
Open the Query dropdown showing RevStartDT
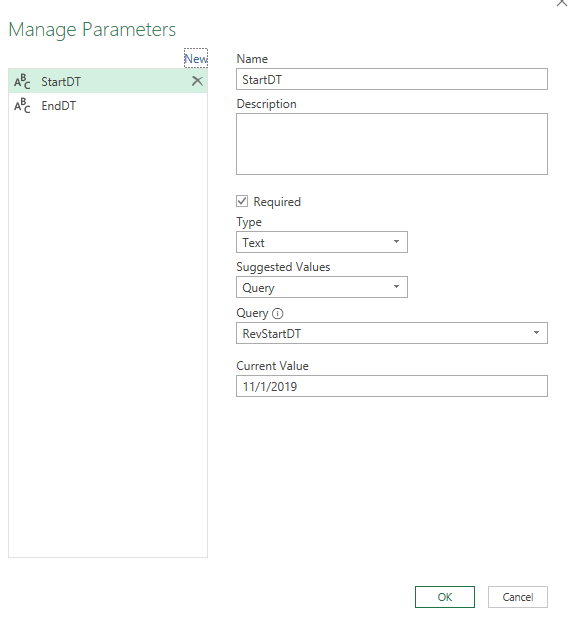click(392, 333)
